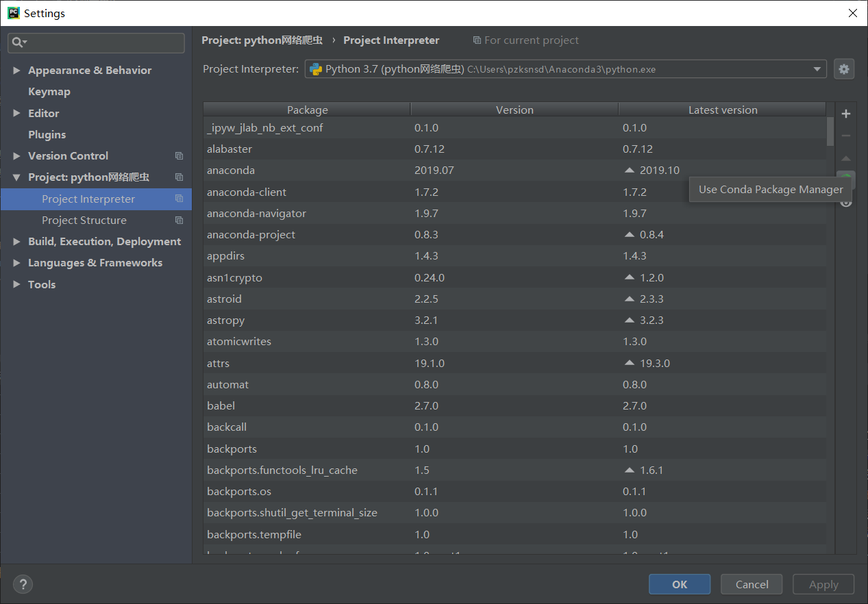The width and height of the screenshot is (868, 604).
Task: Click the help question mark icon
Action: 23,584
